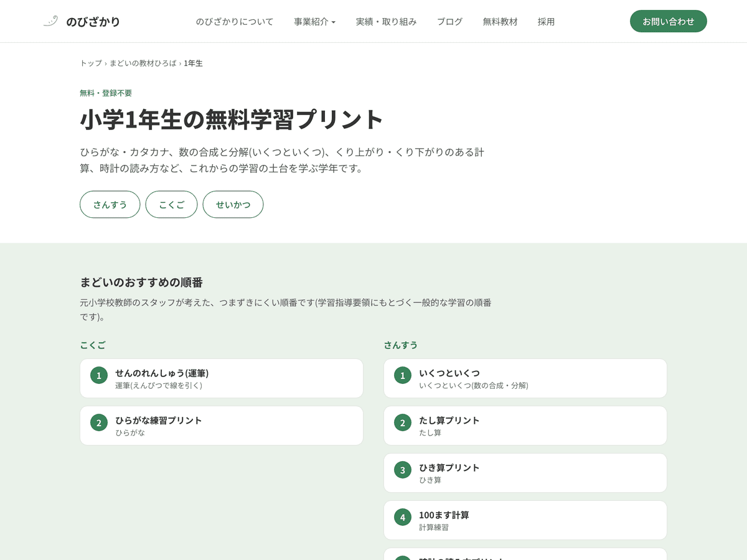Click number 4 badge beside 100ます計算

pos(403,517)
